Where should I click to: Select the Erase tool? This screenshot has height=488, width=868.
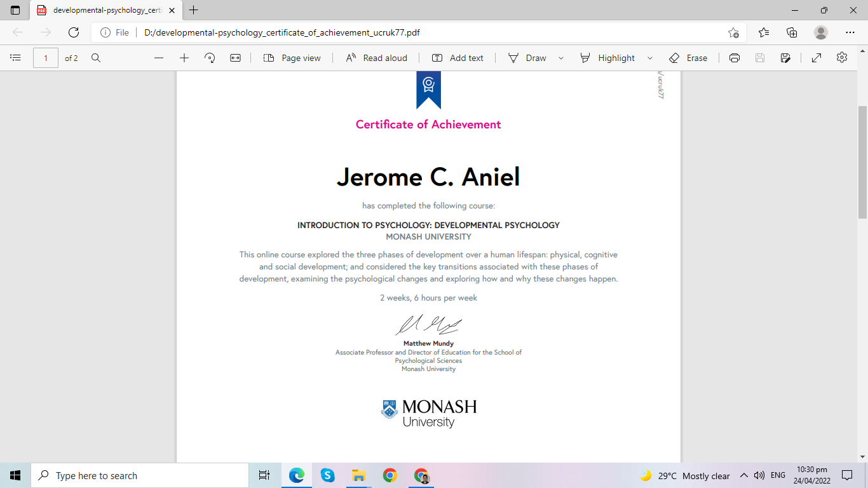[688, 58]
